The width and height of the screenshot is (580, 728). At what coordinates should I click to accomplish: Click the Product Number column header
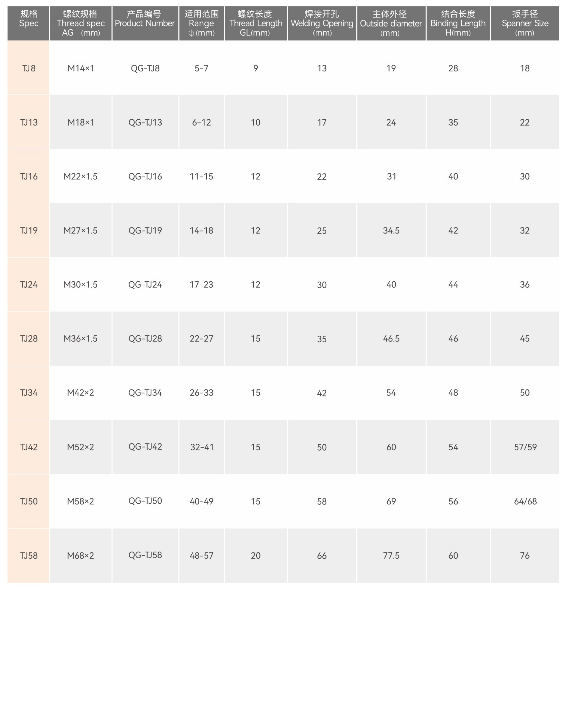[x=145, y=23]
